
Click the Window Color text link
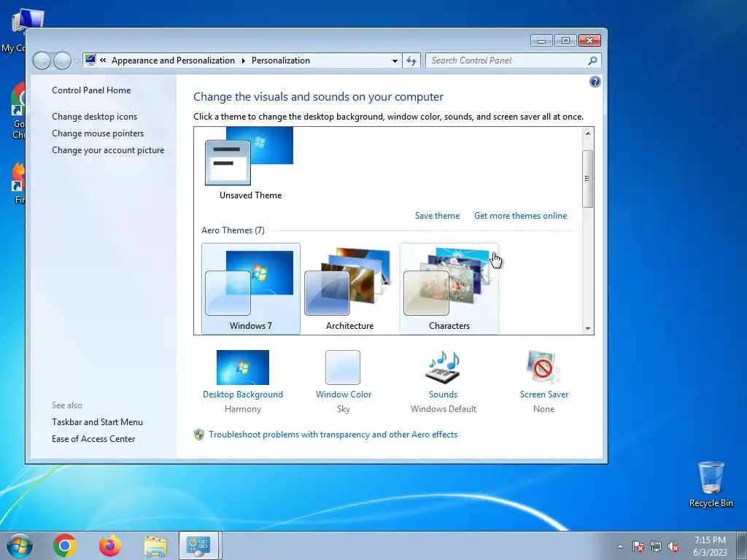point(344,394)
